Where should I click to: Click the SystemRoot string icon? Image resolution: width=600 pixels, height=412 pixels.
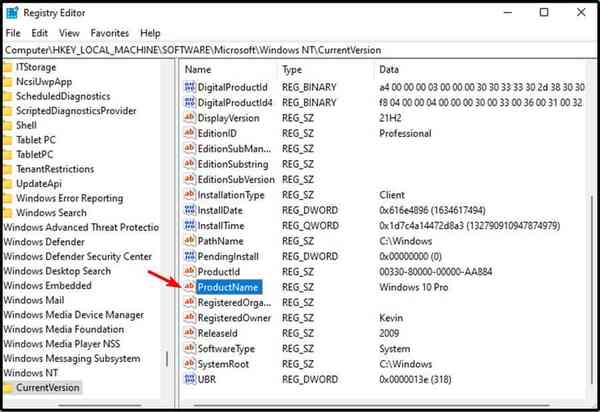pyautogui.click(x=190, y=363)
